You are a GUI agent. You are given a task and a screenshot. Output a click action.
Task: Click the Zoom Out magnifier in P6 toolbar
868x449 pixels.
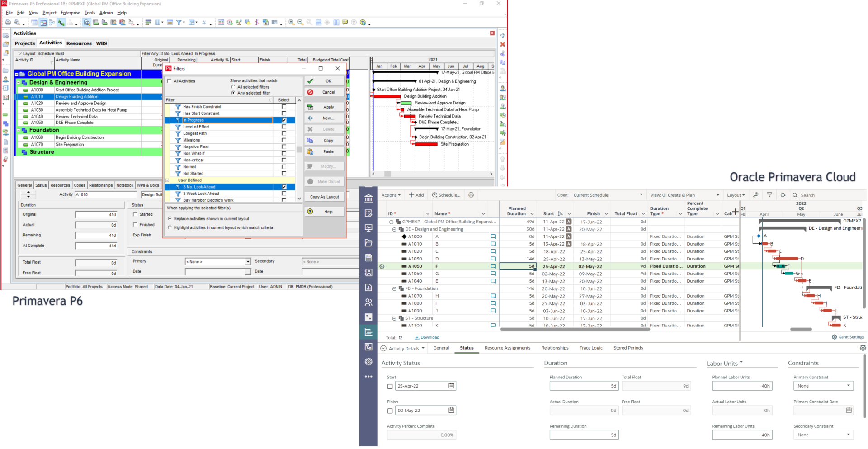300,22
